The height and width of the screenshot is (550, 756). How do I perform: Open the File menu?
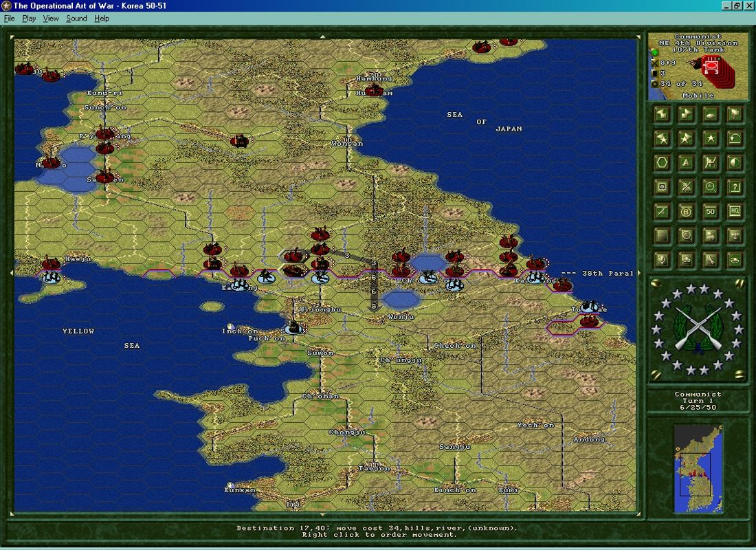(9, 19)
